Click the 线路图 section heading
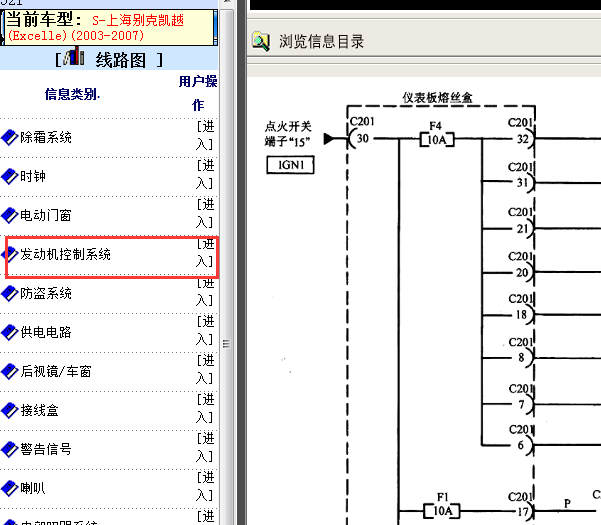 pos(120,60)
